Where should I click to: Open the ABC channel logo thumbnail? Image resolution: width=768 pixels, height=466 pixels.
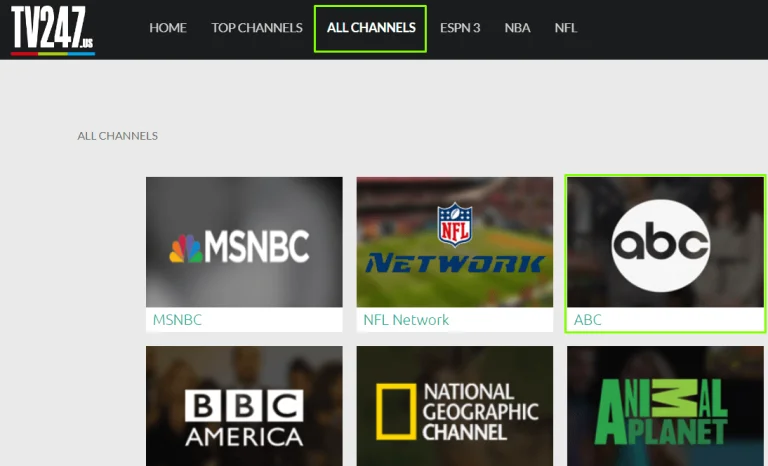point(665,242)
